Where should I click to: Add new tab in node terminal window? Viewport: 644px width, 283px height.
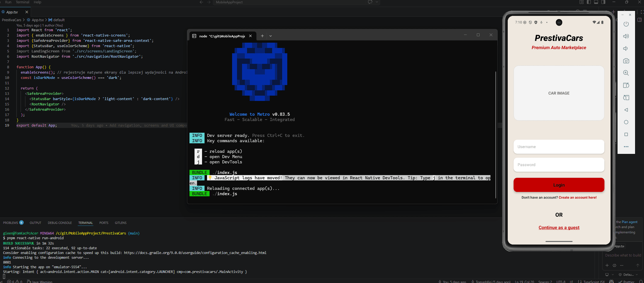[262, 36]
